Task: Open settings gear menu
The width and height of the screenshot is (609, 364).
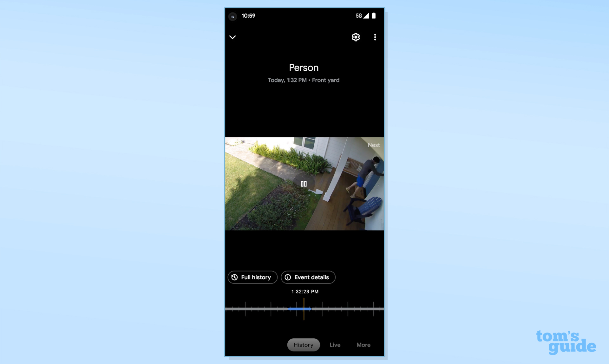Action: (356, 37)
